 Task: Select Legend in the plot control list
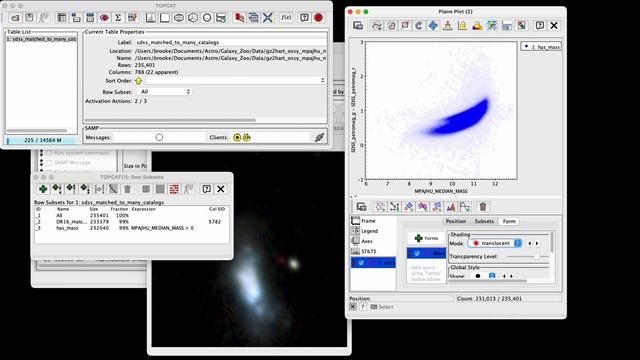tap(372, 231)
